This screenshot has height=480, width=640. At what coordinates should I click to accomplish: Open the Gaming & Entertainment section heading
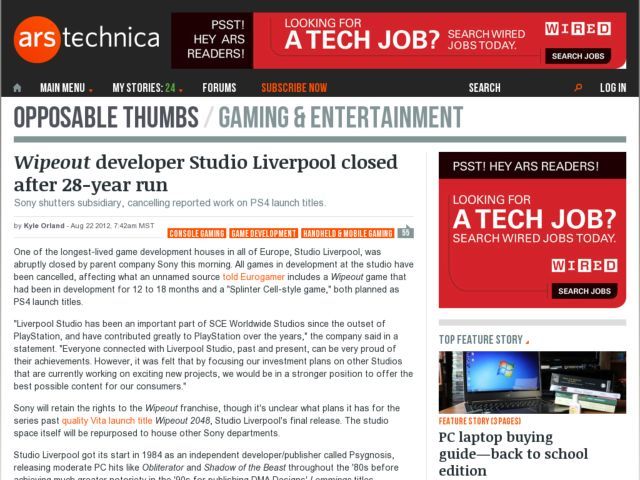coord(340,118)
